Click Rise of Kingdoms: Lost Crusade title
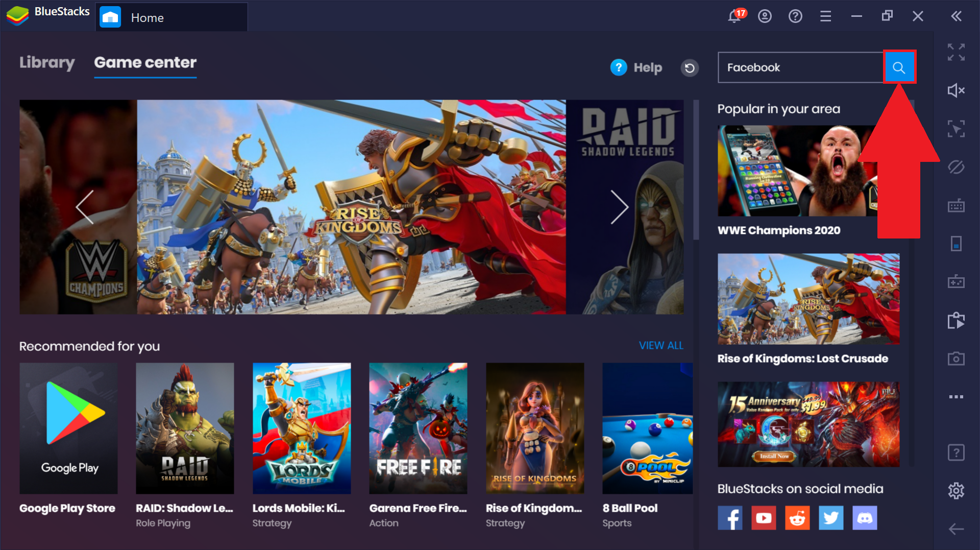 coord(803,358)
